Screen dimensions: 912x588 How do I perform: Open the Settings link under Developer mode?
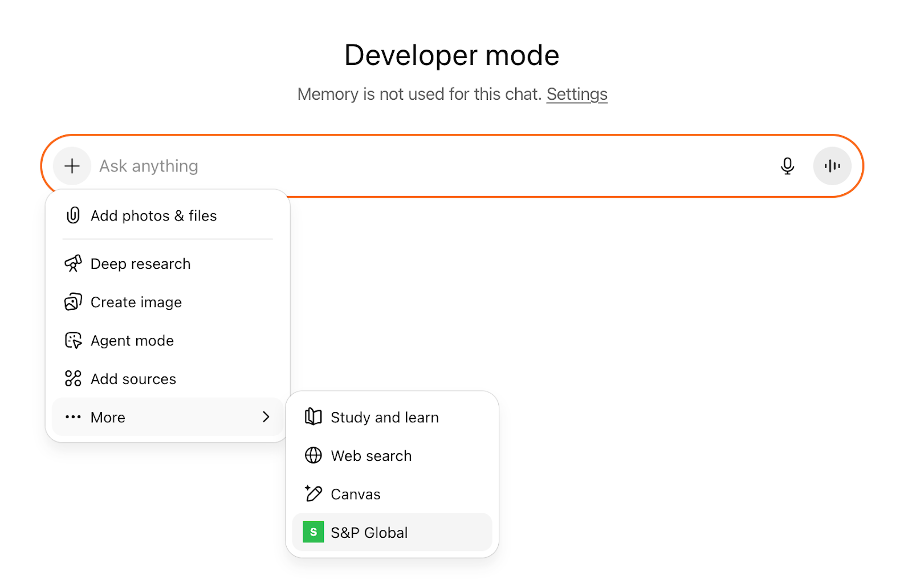coord(576,94)
